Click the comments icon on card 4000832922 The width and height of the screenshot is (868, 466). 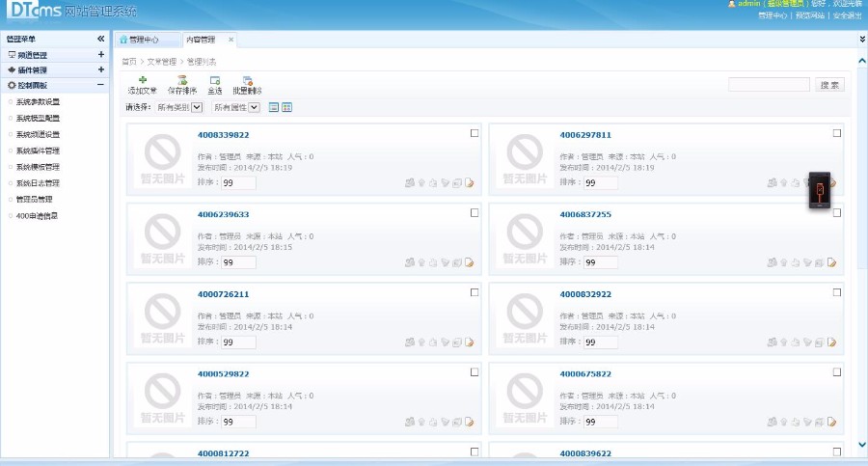[x=772, y=343]
